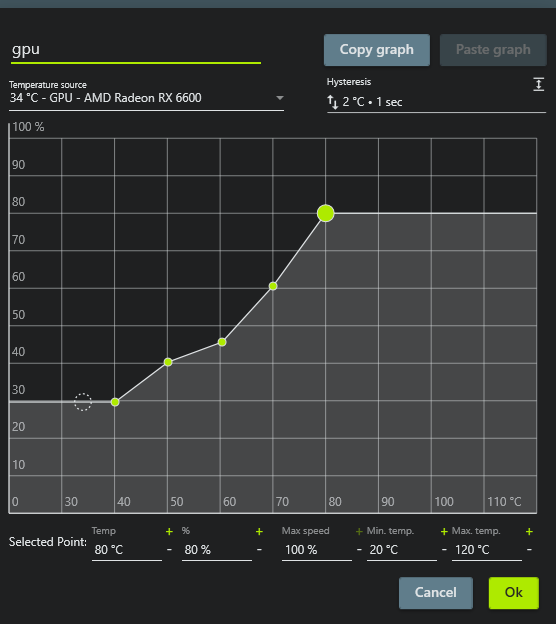Click the '100 %' axis label

(x=28, y=127)
